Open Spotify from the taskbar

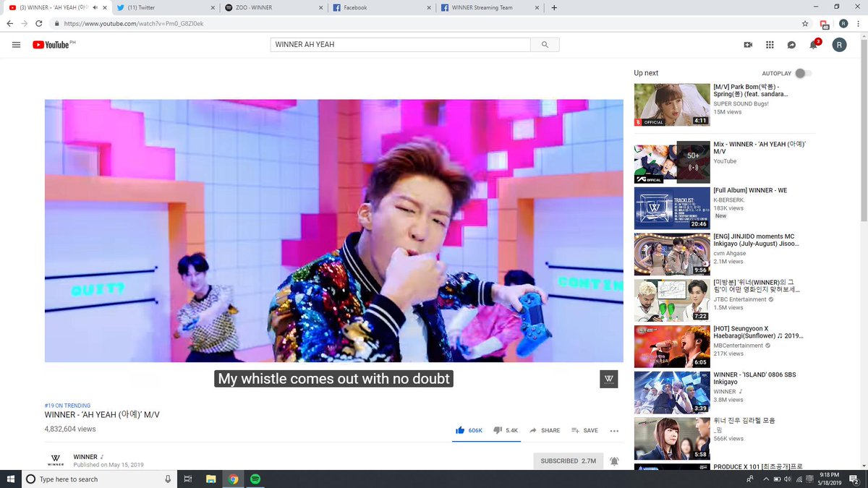point(255,479)
